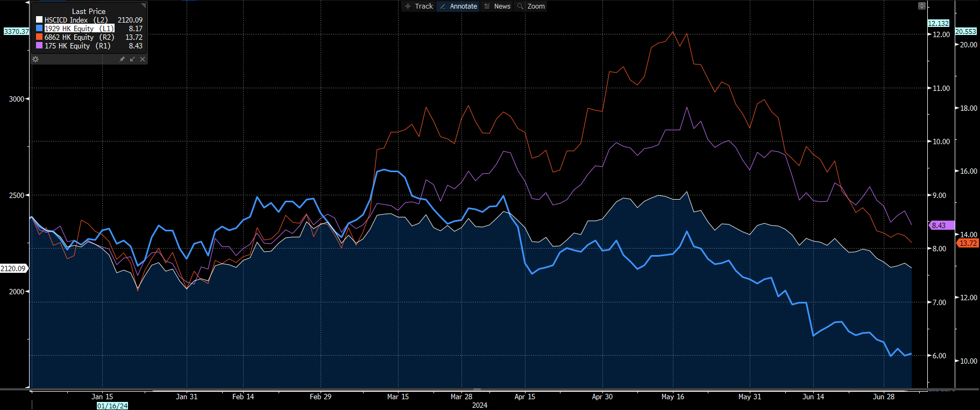
Task: Click the white HSCICD Index color swatch
Action: pos(39,20)
